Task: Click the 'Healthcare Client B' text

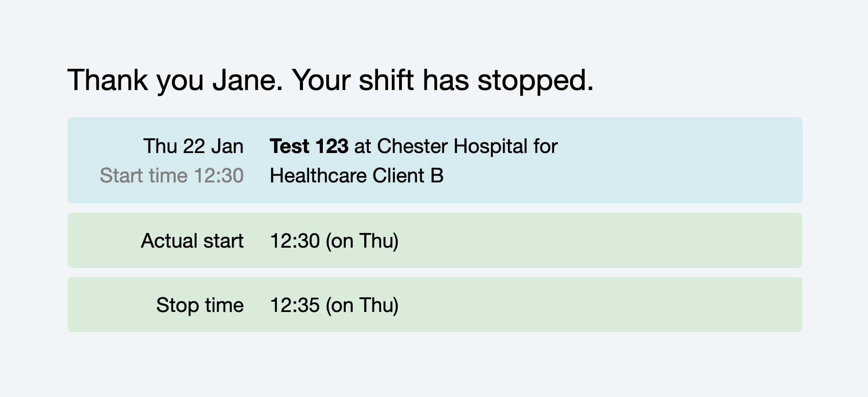Action: [x=356, y=176]
